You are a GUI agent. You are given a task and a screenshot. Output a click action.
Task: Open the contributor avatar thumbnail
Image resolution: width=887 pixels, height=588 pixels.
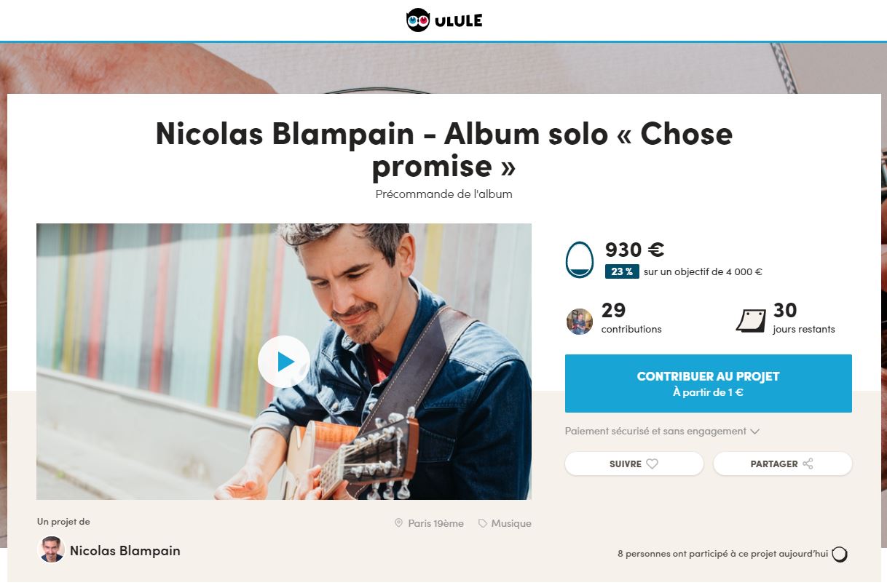[x=580, y=321]
